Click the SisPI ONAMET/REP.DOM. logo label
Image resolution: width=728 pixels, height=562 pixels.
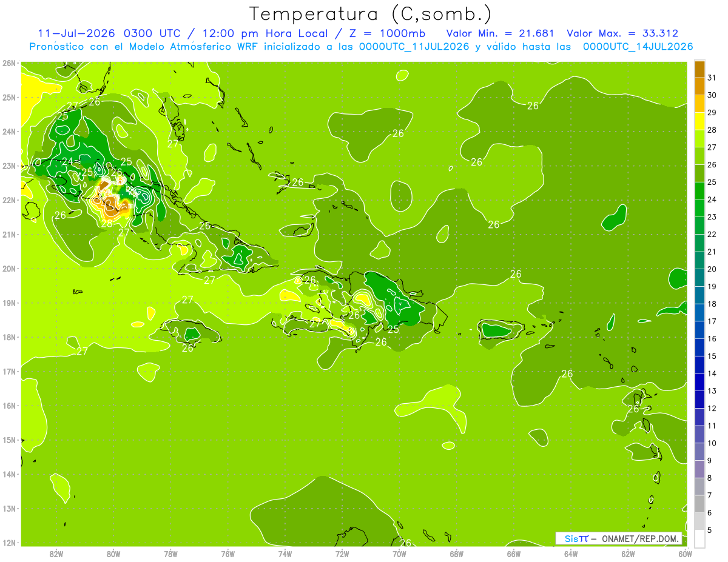pyautogui.click(x=619, y=538)
